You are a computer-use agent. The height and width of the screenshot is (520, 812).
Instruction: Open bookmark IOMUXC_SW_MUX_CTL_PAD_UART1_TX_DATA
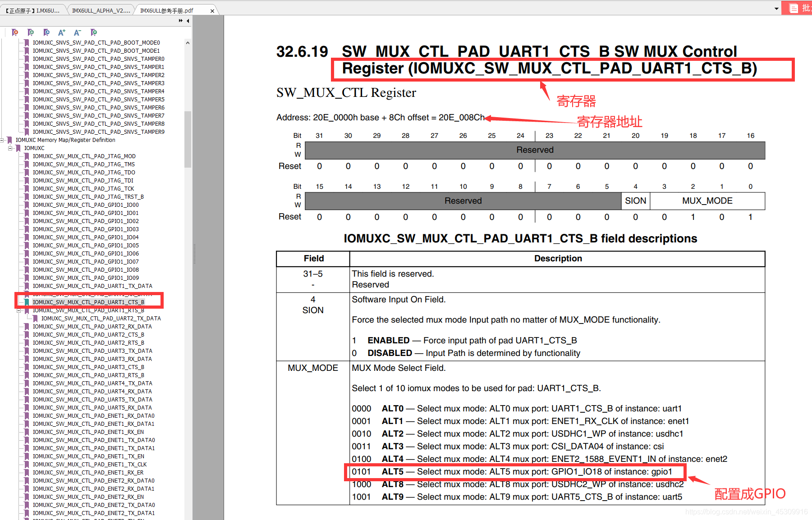click(92, 286)
